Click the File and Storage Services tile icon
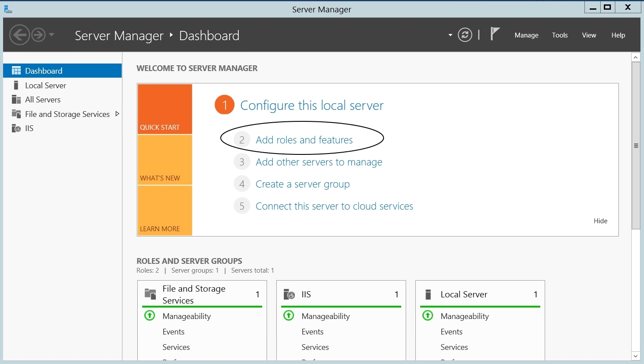This screenshot has height=364, width=644. point(151,294)
